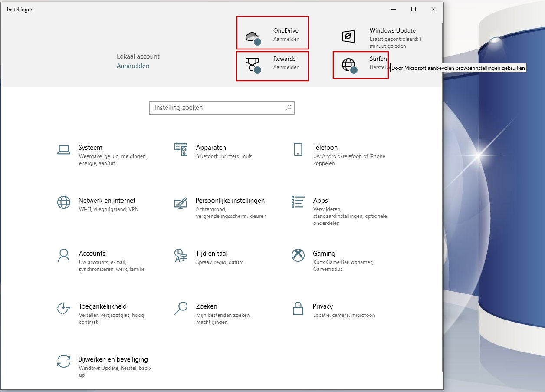Open the OneDrive sign-in tile
This screenshot has width=545, height=392.
click(272, 33)
